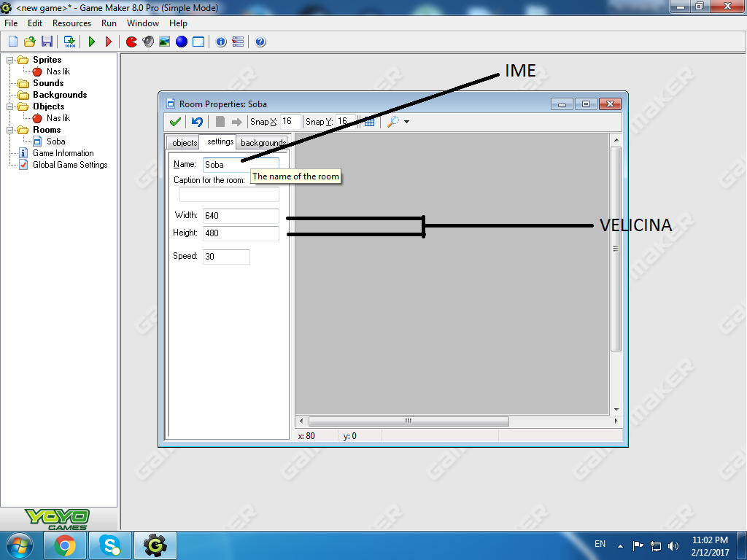747x560 pixels.
Task: Open the Resources menu
Action: point(72,23)
